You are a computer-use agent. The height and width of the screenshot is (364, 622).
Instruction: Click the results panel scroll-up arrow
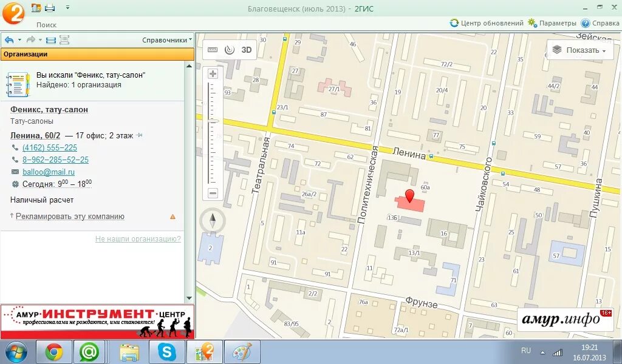coord(190,66)
